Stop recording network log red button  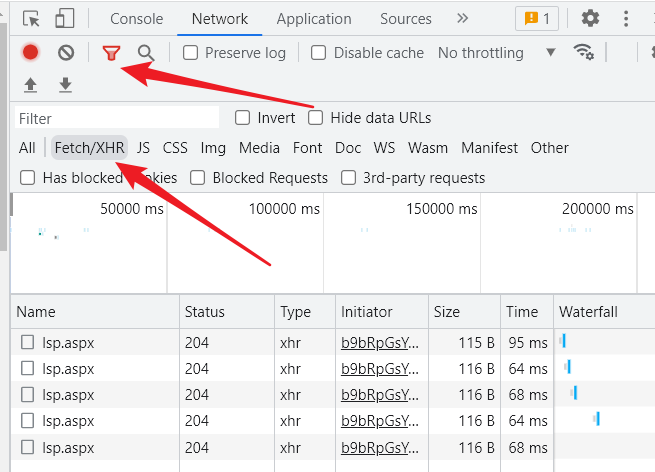[x=30, y=53]
